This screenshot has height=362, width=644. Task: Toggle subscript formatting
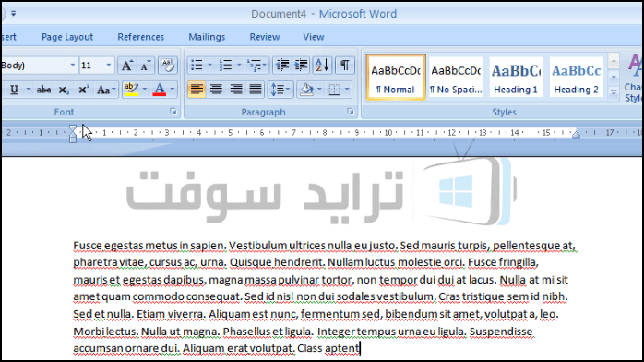pos(64,90)
